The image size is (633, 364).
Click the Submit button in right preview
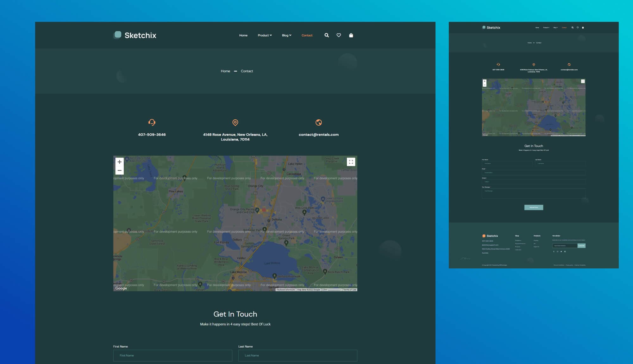pos(534,208)
